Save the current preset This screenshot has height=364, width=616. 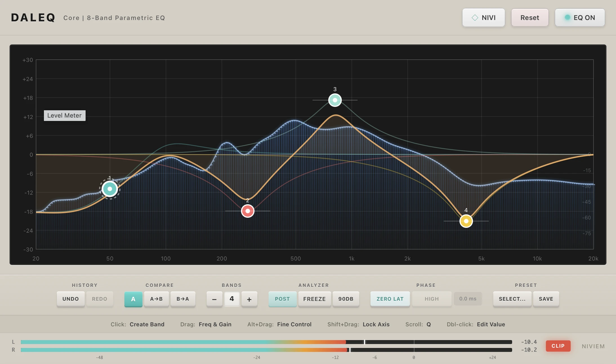pyautogui.click(x=546, y=299)
